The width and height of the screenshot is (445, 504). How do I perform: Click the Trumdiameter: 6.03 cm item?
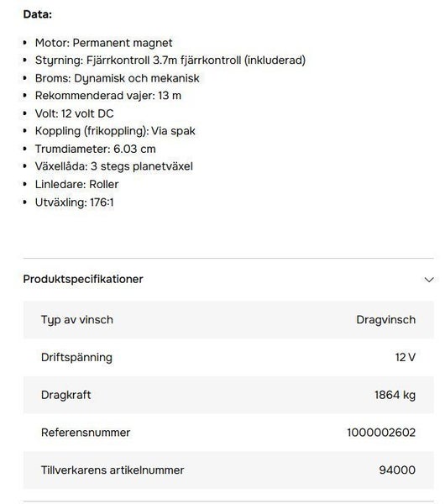pos(95,149)
